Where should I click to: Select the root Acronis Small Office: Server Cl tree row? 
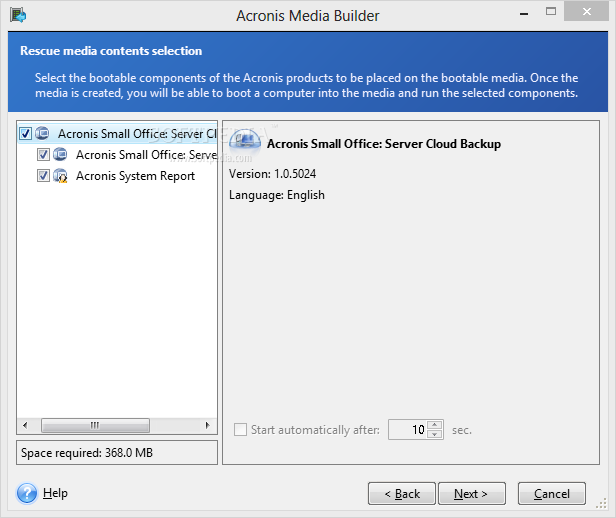[117, 134]
